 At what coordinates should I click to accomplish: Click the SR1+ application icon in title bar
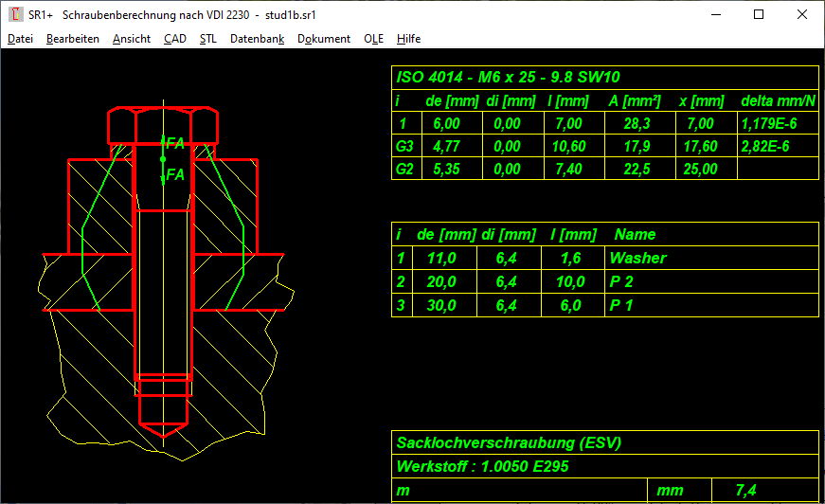pos(15,14)
